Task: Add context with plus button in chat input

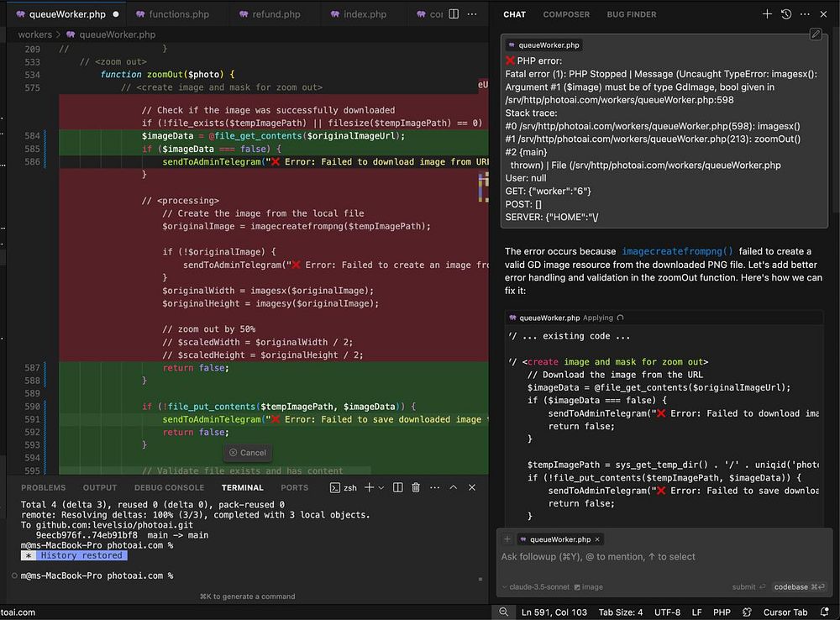Action: [x=507, y=539]
